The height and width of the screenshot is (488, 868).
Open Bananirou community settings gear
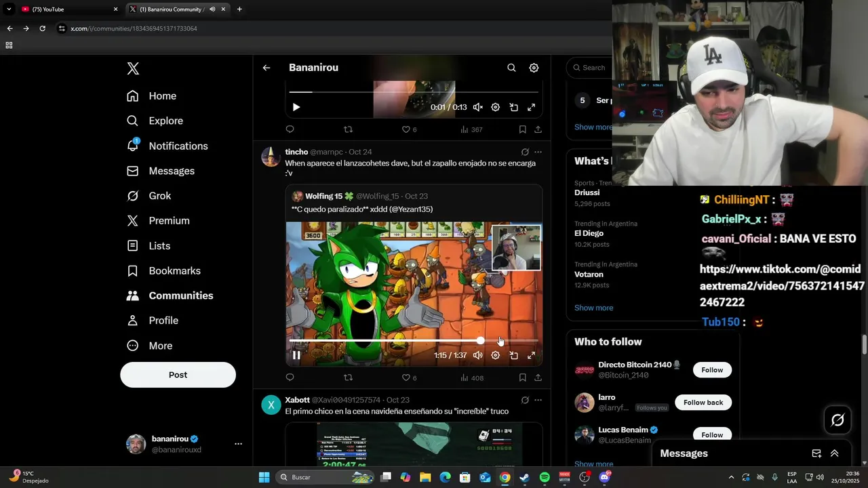pos(534,68)
